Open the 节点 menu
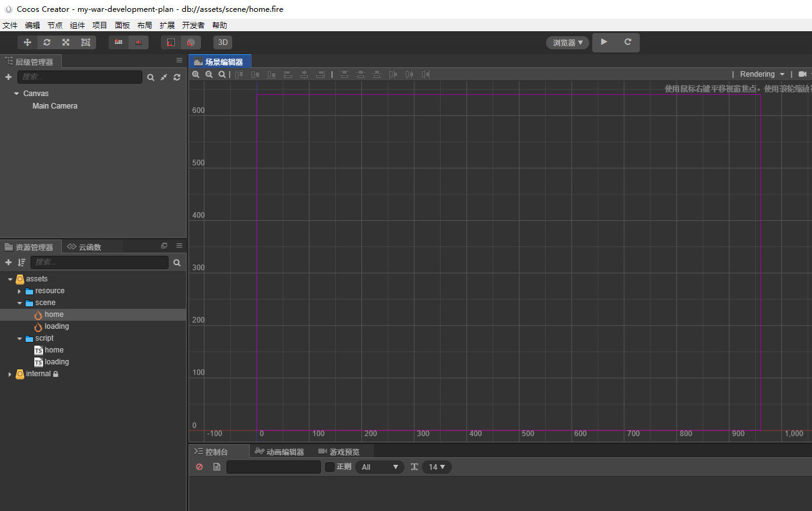The width and height of the screenshot is (812, 511). coord(55,26)
